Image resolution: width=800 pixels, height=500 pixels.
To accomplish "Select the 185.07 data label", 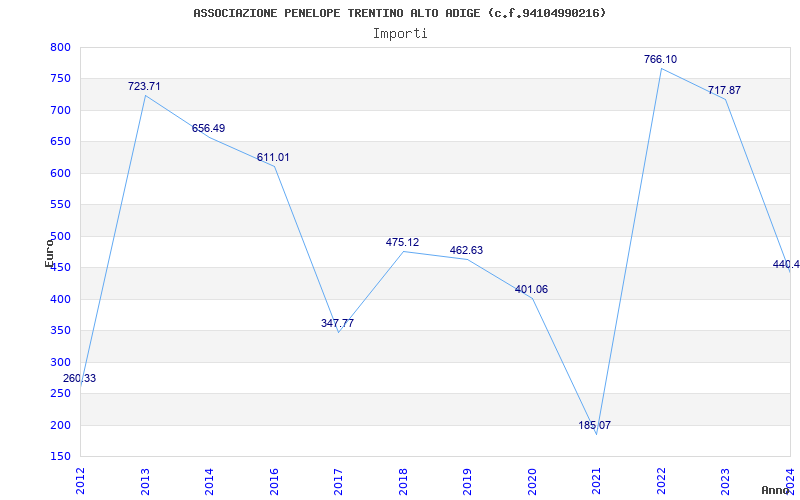I will (594, 425).
